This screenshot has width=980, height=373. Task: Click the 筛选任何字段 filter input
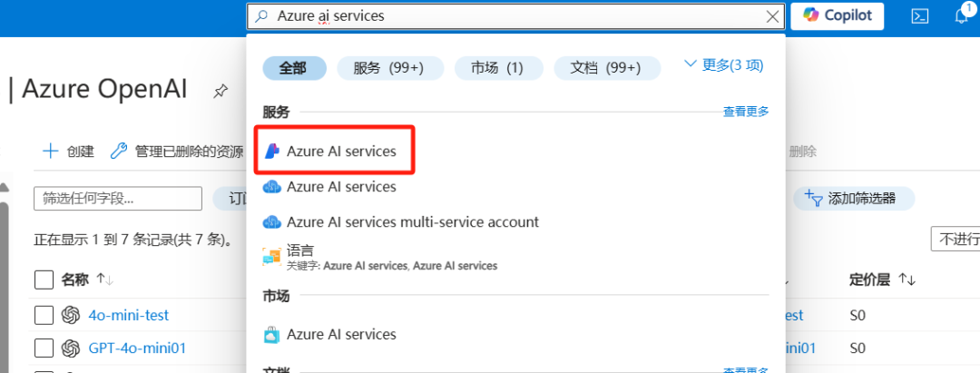coord(117,199)
